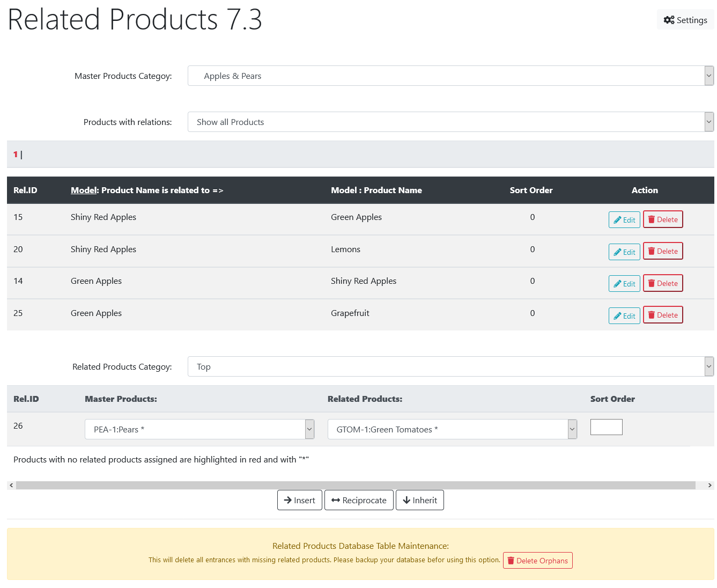Viewport: 717px width, 588px height.
Task: Click the Rel.ID value 14
Action: pos(18,281)
